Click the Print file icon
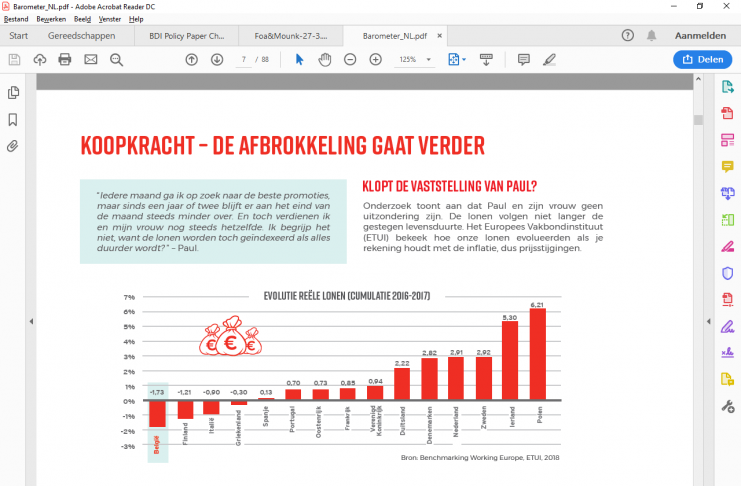Image resolution: width=741 pixels, height=486 pixels. coord(65,60)
